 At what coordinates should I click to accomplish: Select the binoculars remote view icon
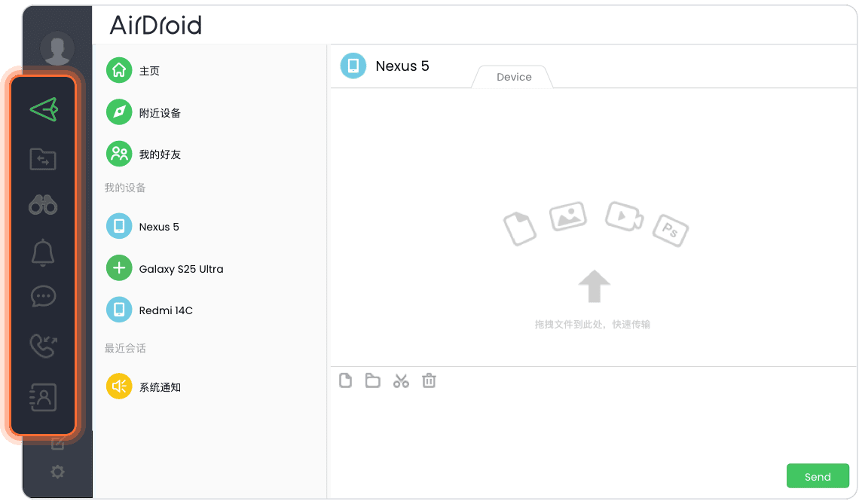[x=43, y=205]
